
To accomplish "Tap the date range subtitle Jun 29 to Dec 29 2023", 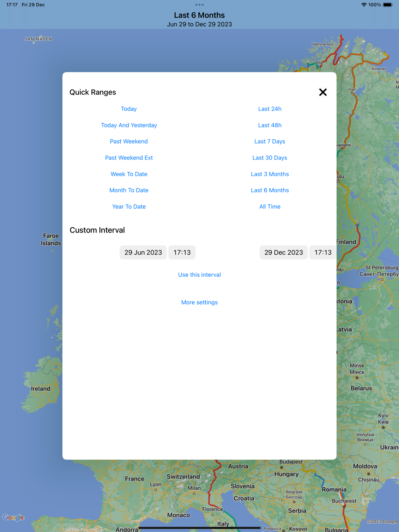I will pos(199,24).
